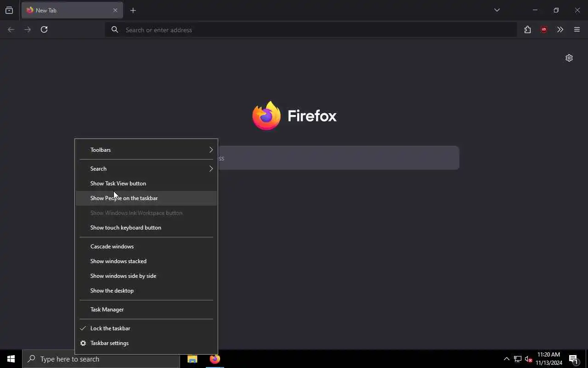The width and height of the screenshot is (588, 368).
Task: Click the new tab page search box
Action: pos(339,158)
